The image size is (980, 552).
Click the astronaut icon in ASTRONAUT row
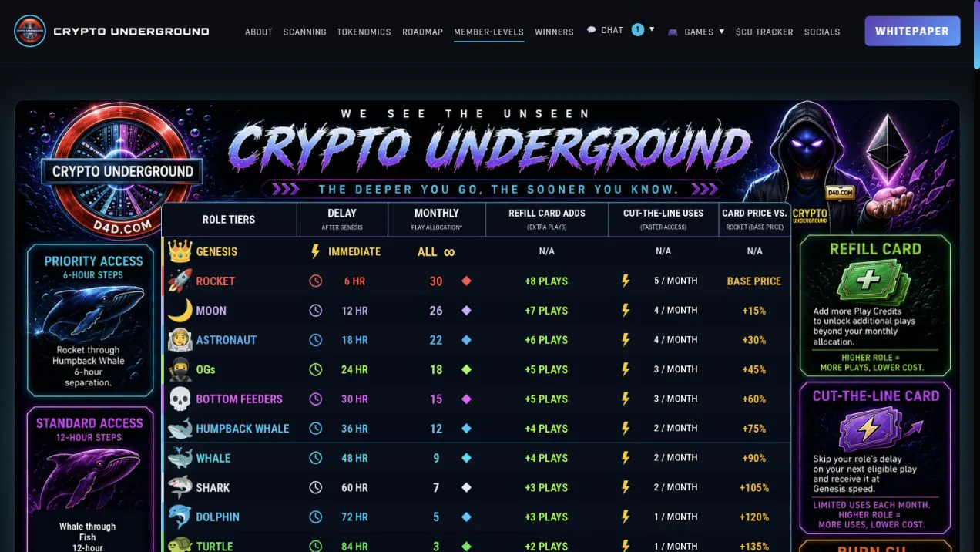point(180,340)
